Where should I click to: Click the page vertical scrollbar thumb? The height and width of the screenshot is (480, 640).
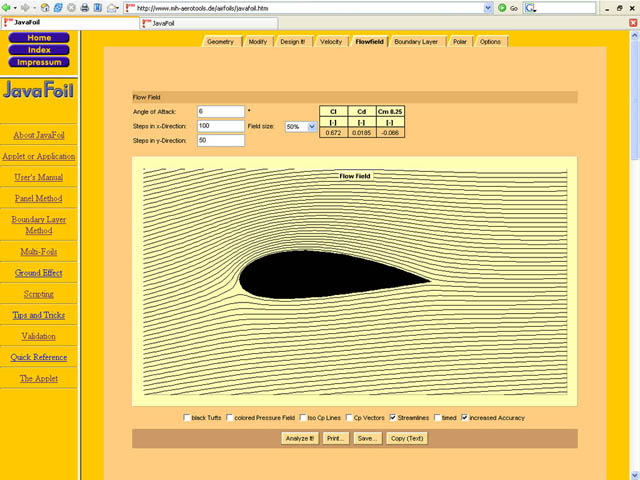click(x=634, y=101)
